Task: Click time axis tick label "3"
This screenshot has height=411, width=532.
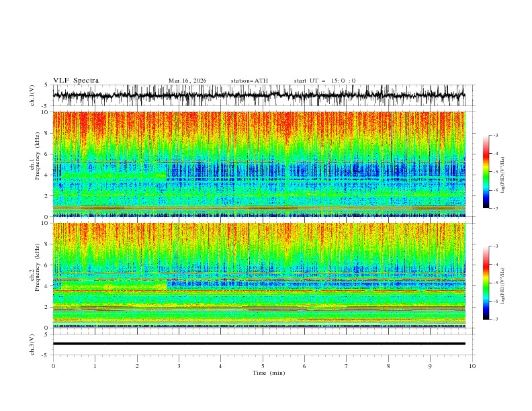Action: tap(179, 366)
